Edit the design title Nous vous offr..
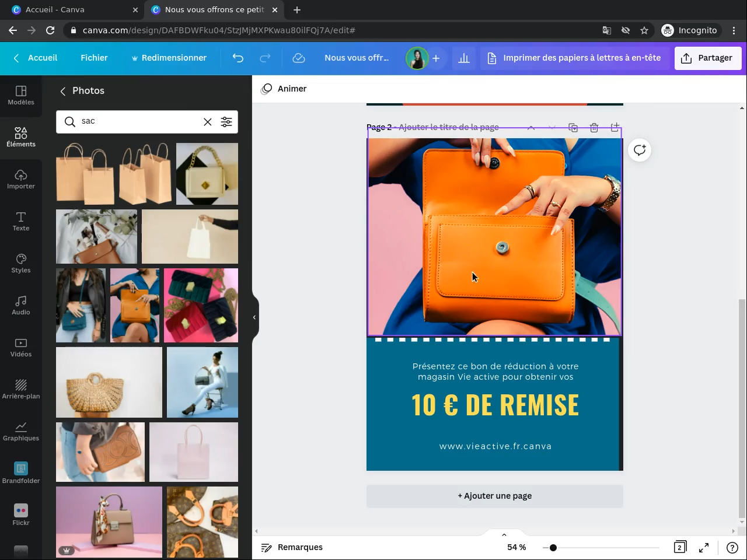 [x=357, y=58]
